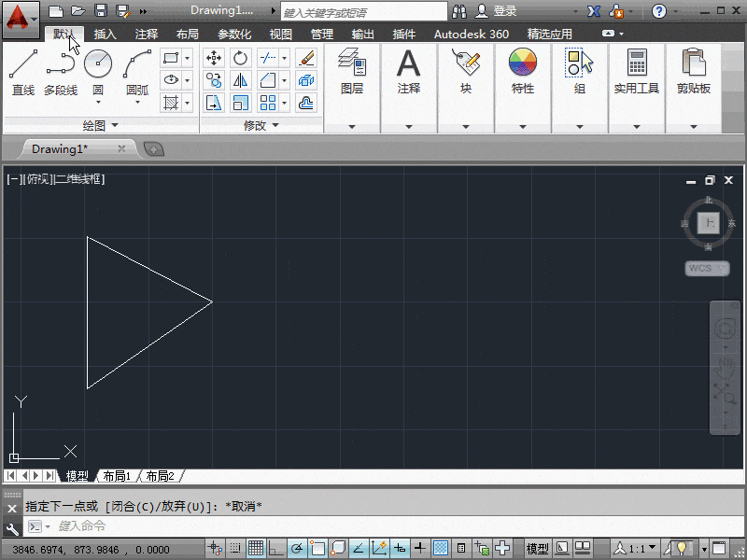Expand the Circle tool dropdown arrow
This screenshot has height=560, width=747.
tap(98, 103)
